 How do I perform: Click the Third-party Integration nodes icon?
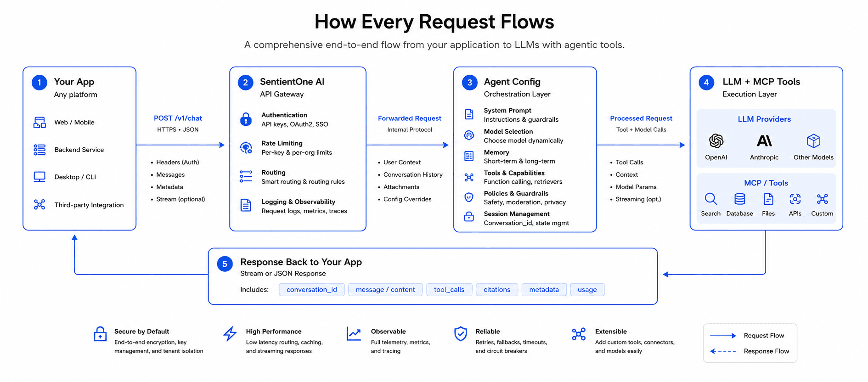tap(39, 205)
